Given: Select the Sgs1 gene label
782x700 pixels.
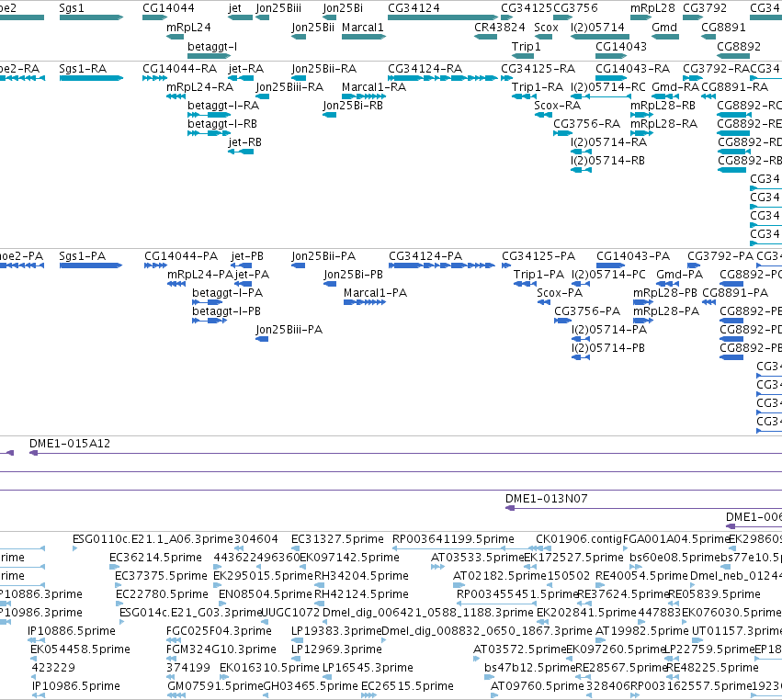Looking at the screenshot, I should (x=72, y=8).
